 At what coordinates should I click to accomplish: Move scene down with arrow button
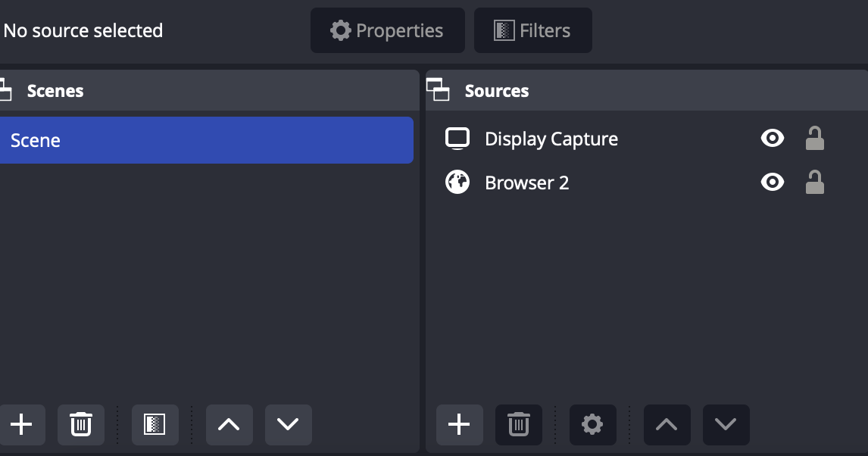[x=288, y=424]
